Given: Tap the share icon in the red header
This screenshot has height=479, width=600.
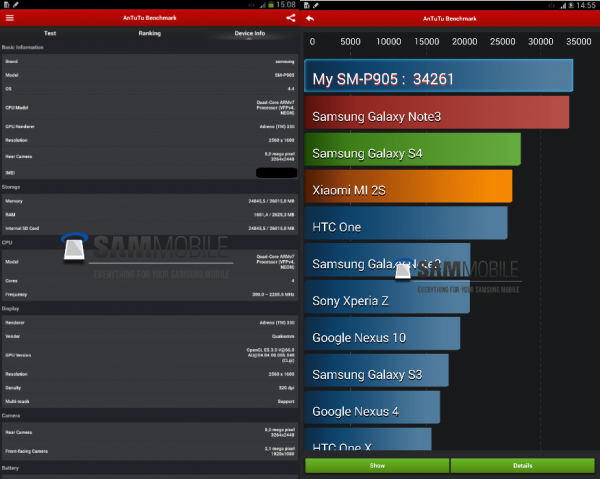Looking at the screenshot, I should [291, 18].
